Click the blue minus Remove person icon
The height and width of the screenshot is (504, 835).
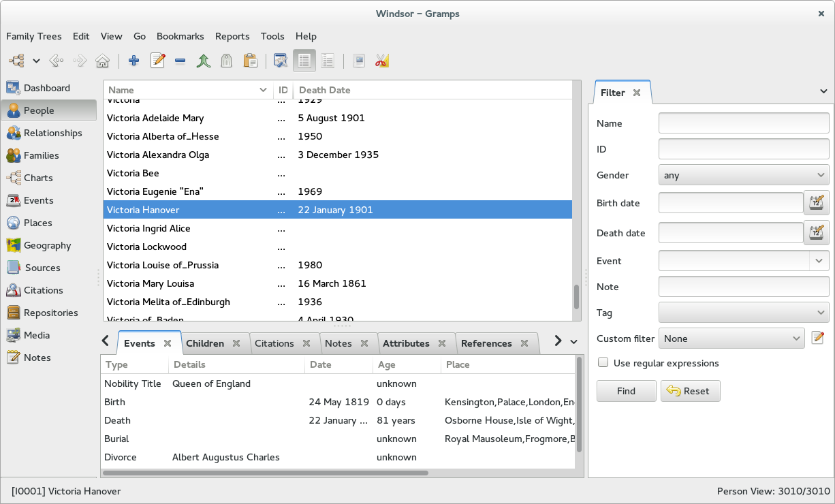pos(180,61)
